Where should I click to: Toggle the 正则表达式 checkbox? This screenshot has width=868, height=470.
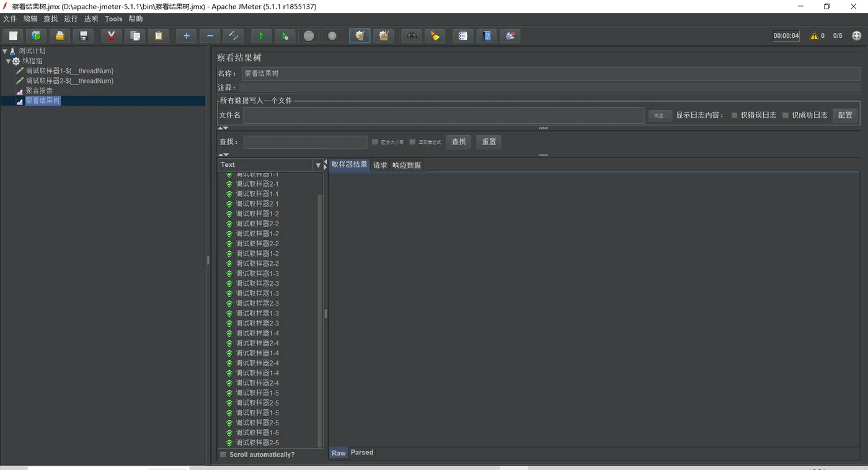pyautogui.click(x=412, y=142)
